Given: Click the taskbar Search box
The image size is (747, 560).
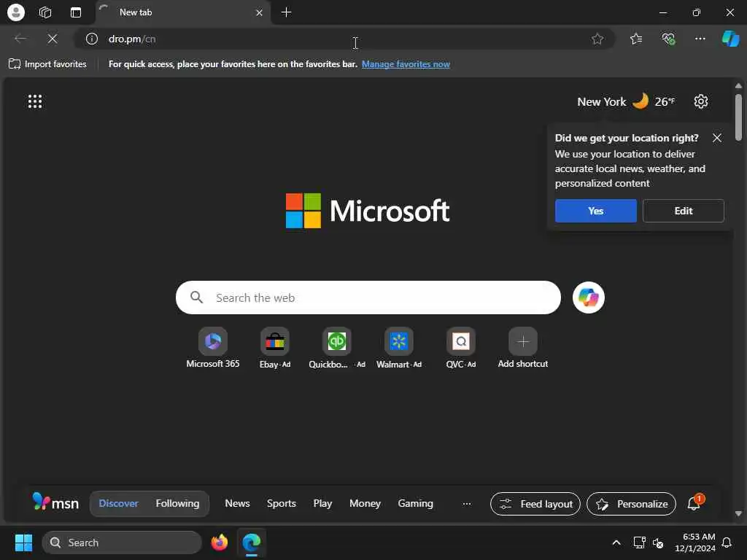Looking at the screenshot, I should pos(122,542).
